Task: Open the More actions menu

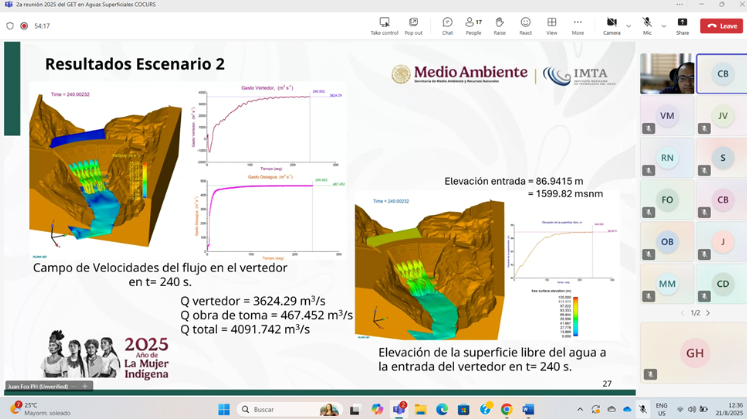Action: click(577, 25)
